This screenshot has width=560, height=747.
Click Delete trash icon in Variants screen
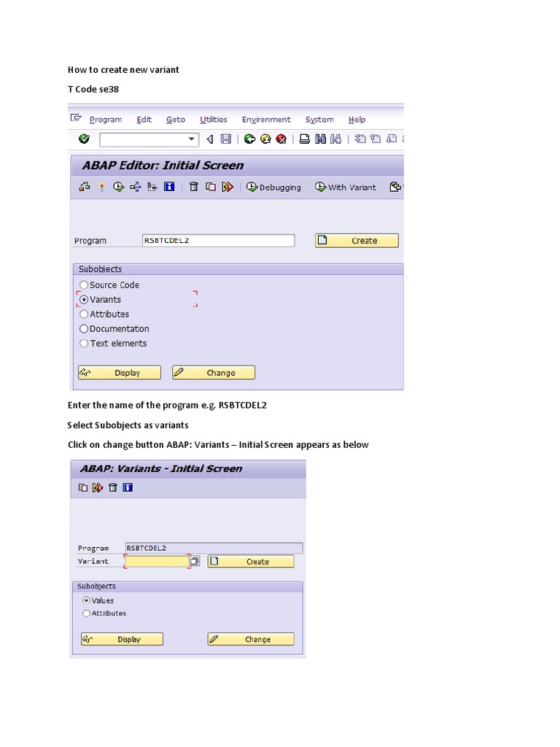coord(113,487)
